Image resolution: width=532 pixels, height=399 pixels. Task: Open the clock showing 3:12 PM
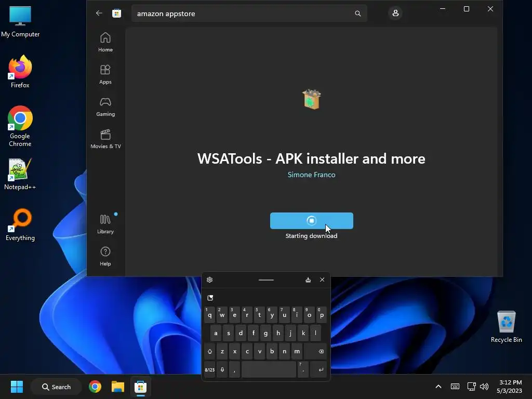[x=510, y=387]
